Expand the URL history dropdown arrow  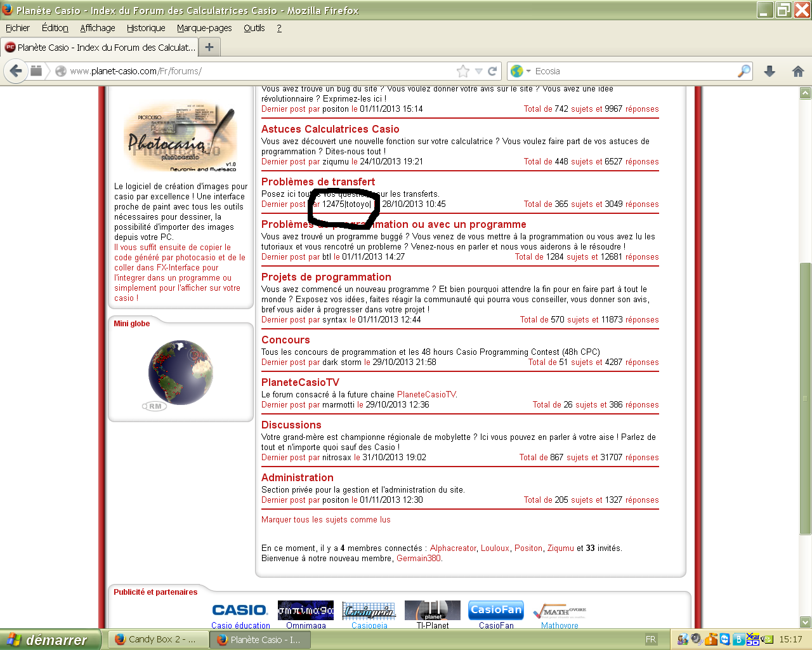point(479,71)
